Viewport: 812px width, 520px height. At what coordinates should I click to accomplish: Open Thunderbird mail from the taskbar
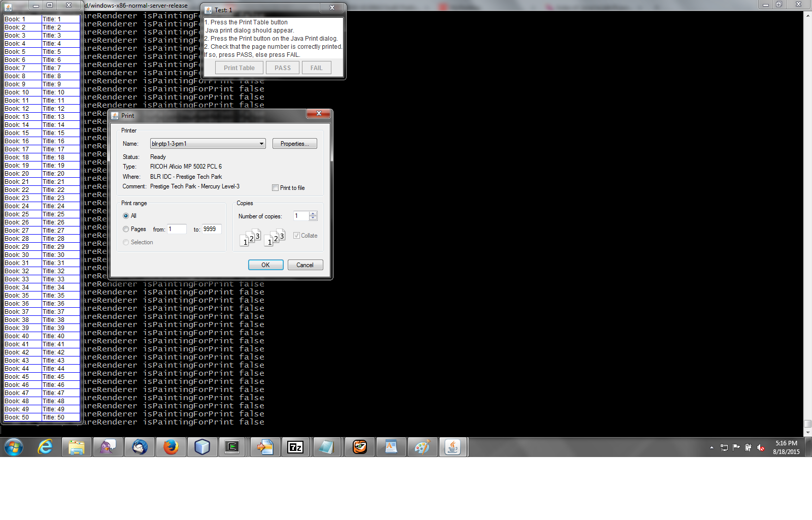(140, 447)
